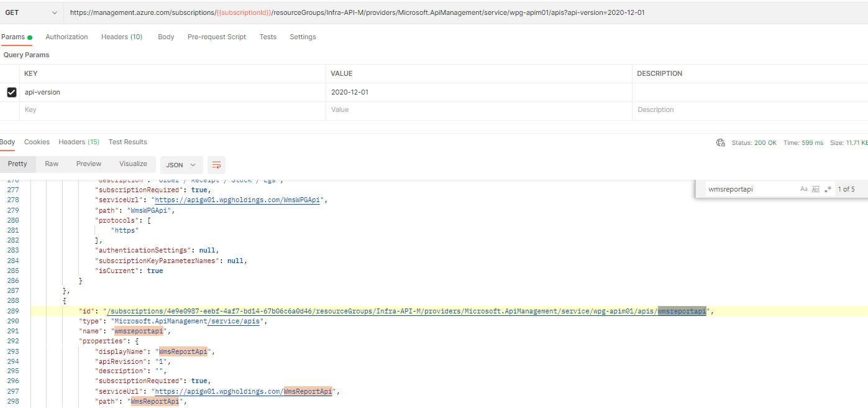Click the "path": "WmsWPGApi" line
Screen dimensions: 868x408
[x=135, y=210]
